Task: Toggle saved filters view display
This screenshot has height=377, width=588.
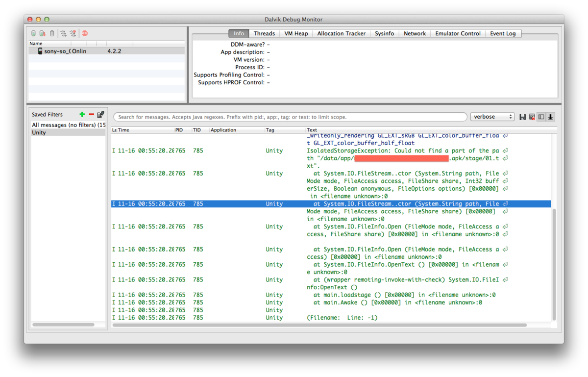Action: (x=541, y=117)
